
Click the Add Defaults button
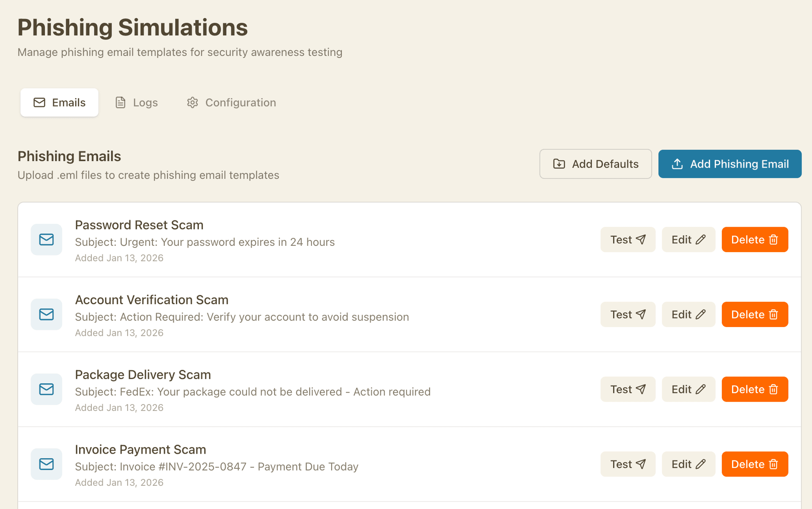[595, 164]
